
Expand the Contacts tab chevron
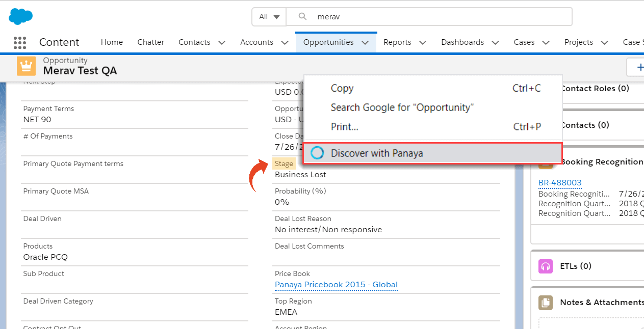222,43
